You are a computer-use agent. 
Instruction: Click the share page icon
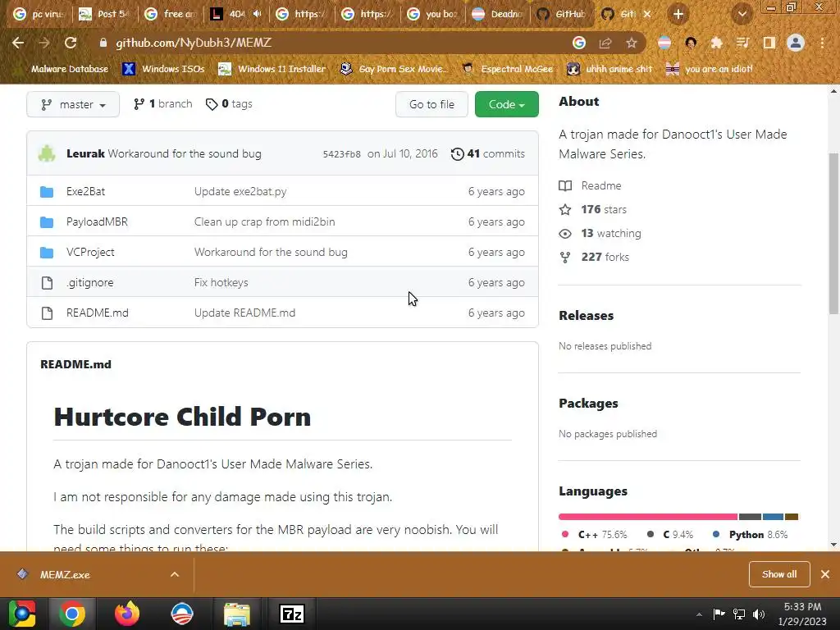pyautogui.click(x=605, y=43)
